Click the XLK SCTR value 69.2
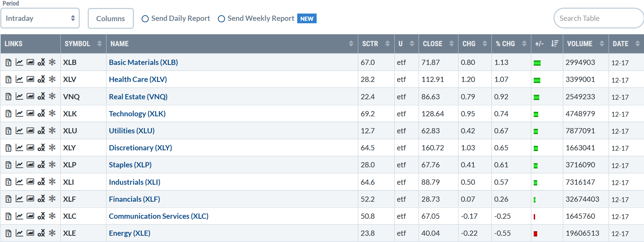The height and width of the screenshot is (242, 644). [x=368, y=114]
